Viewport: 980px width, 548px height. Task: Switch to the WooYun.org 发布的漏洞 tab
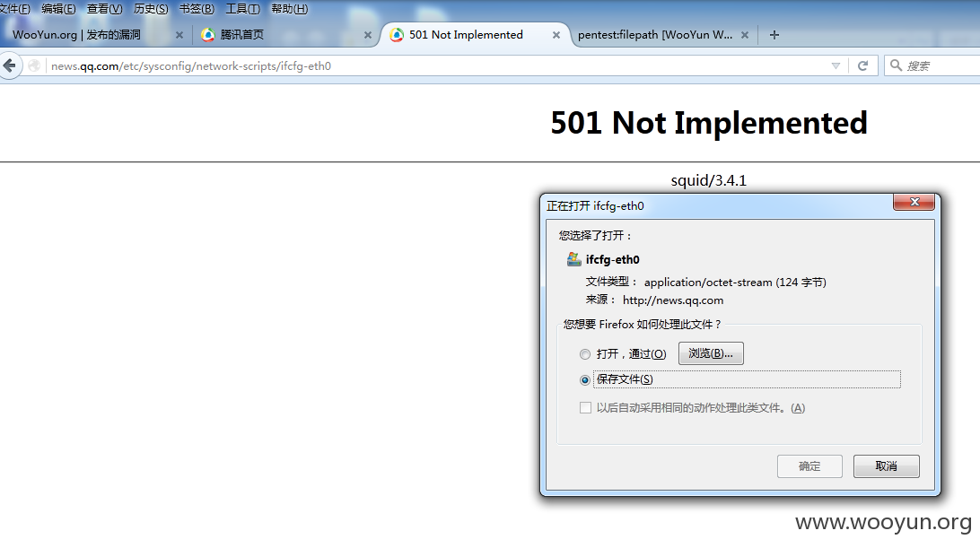tap(93, 35)
